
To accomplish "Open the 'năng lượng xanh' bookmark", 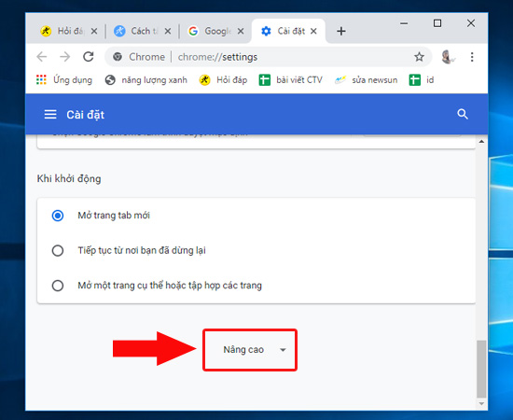I will [146, 80].
